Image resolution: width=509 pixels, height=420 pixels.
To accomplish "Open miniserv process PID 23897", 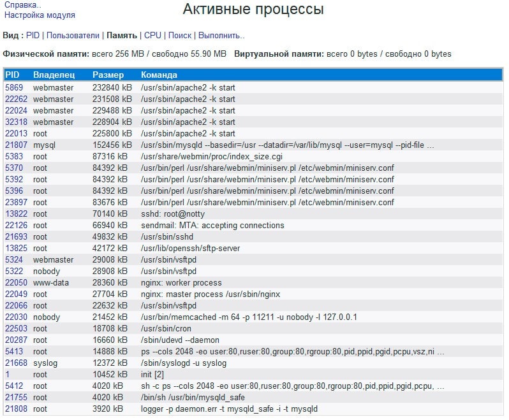I will (x=16, y=203).
